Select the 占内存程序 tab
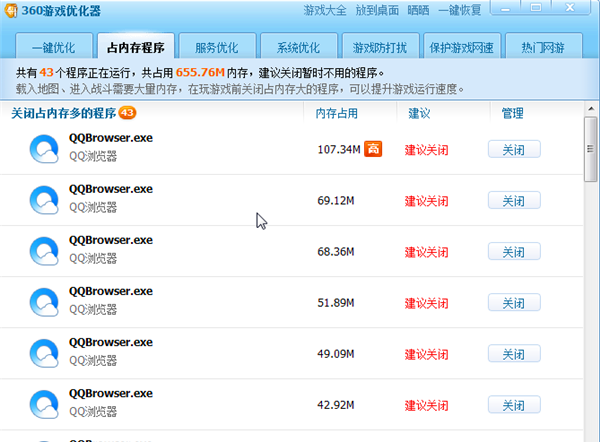Screen dimensions: 600x442 [x=136, y=47]
